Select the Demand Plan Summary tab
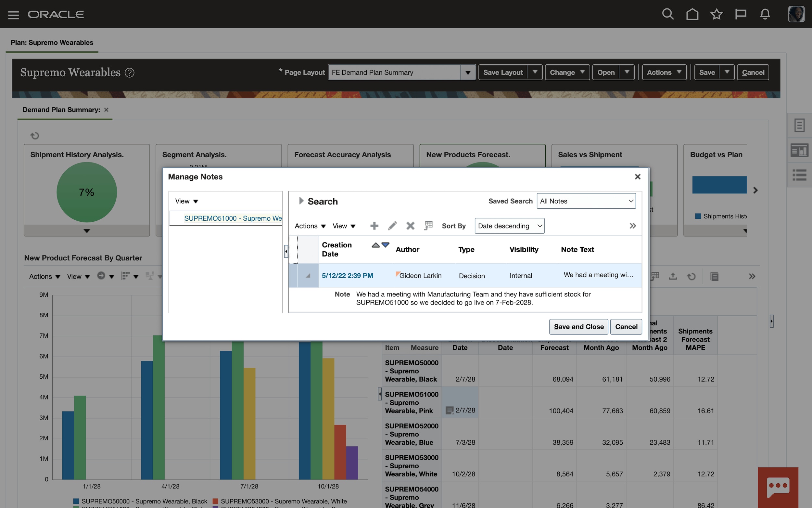The height and width of the screenshot is (508, 812). pos(61,110)
